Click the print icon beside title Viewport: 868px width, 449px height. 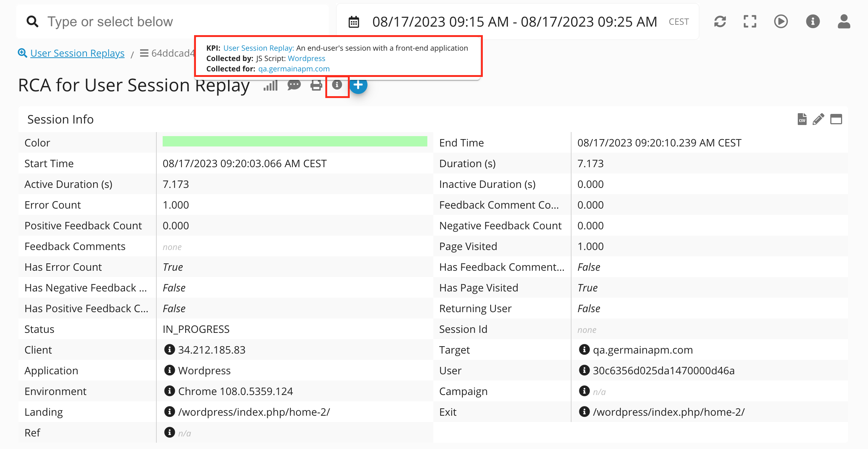point(316,85)
